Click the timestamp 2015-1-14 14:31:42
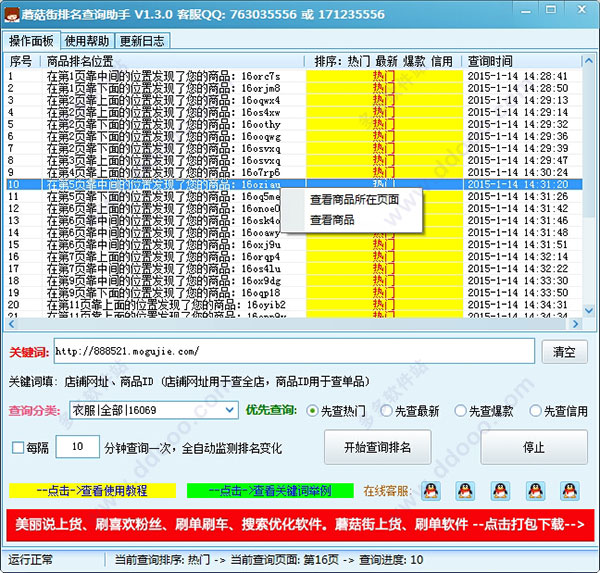 (518, 209)
